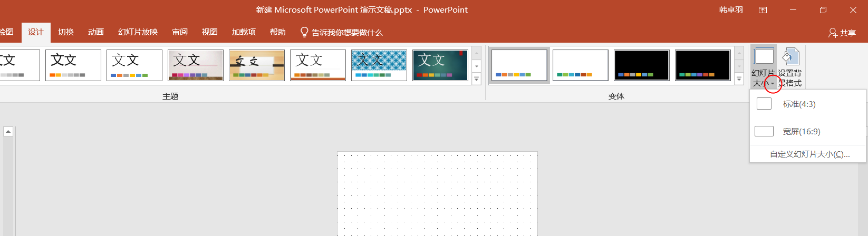This screenshot has height=236, width=868.
Task: Open the 设计 ribbon tab
Action: click(36, 32)
